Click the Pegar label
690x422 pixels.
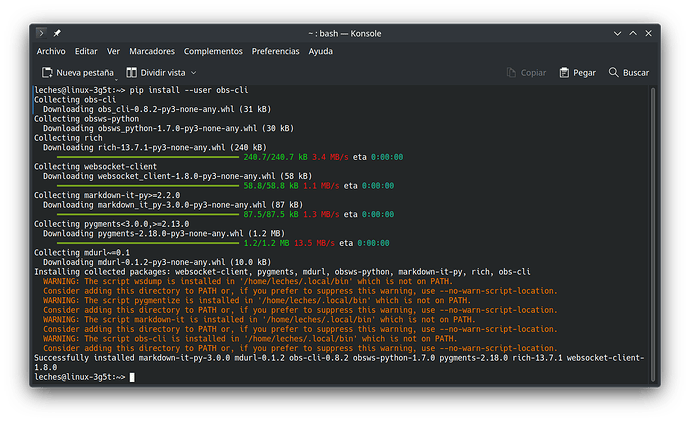[584, 73]
